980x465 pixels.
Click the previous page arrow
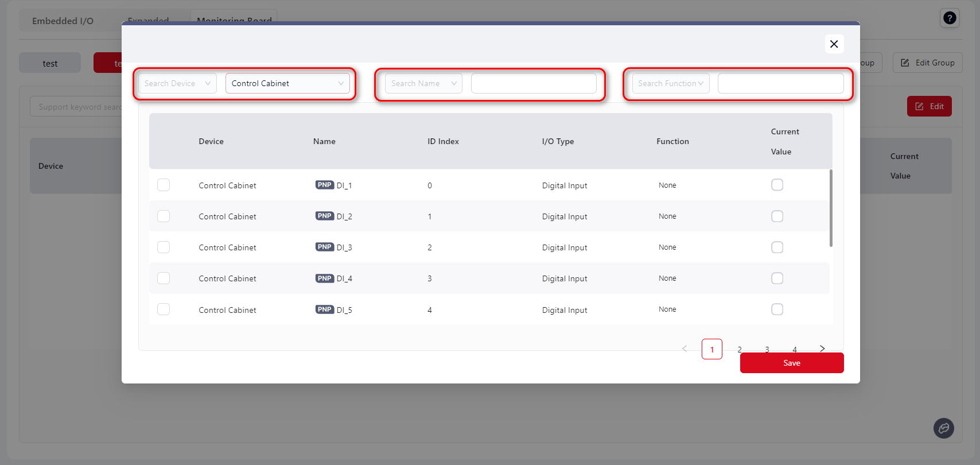coord(685,348)
